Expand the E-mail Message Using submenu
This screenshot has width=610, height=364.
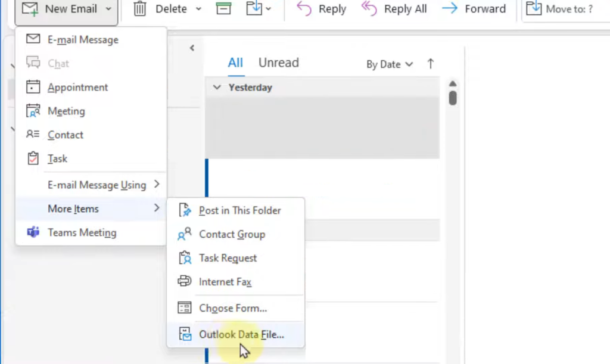tap(91, 185)
